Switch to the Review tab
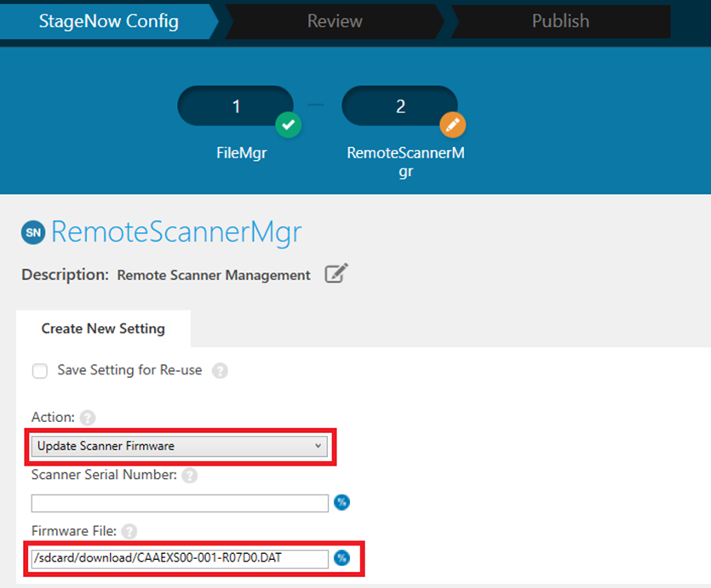The height and width of the screenshot is (588, 711). tap(335, 20)
